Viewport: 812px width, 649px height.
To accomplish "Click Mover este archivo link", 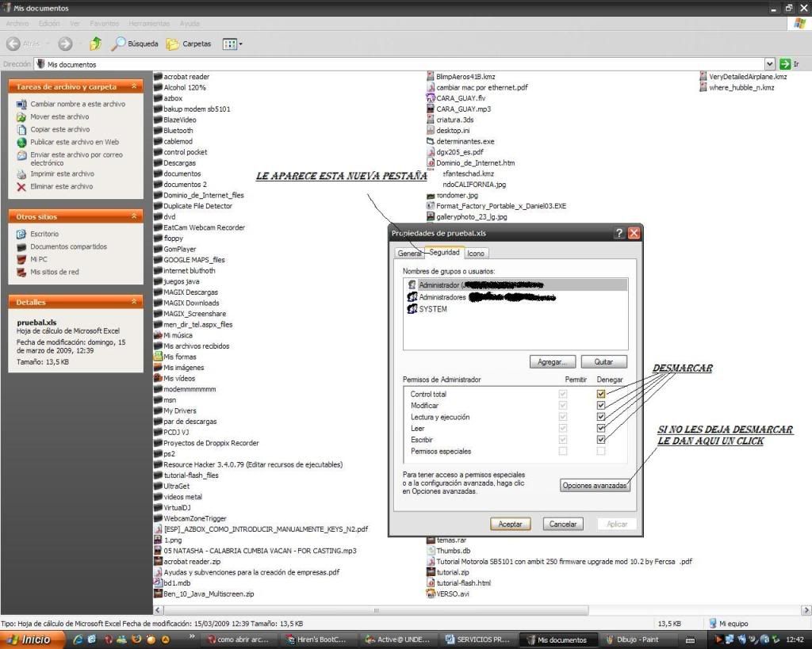I will coord(59,117).
